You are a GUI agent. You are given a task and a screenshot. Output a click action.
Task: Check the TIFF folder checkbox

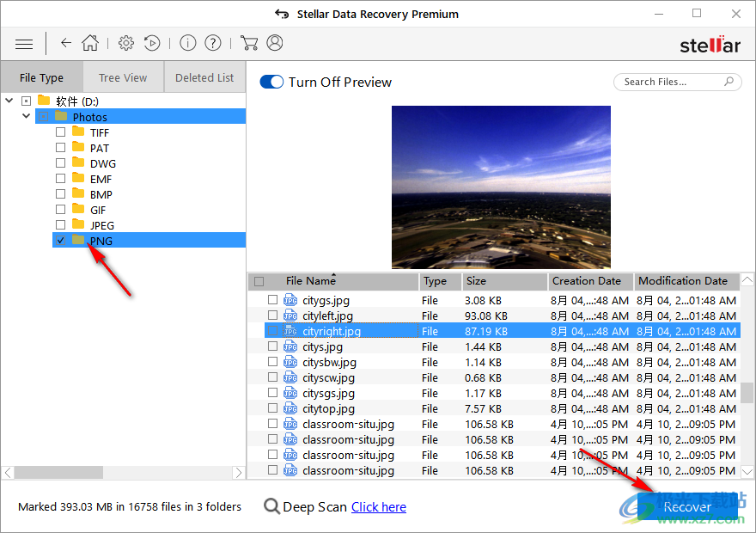60,132
